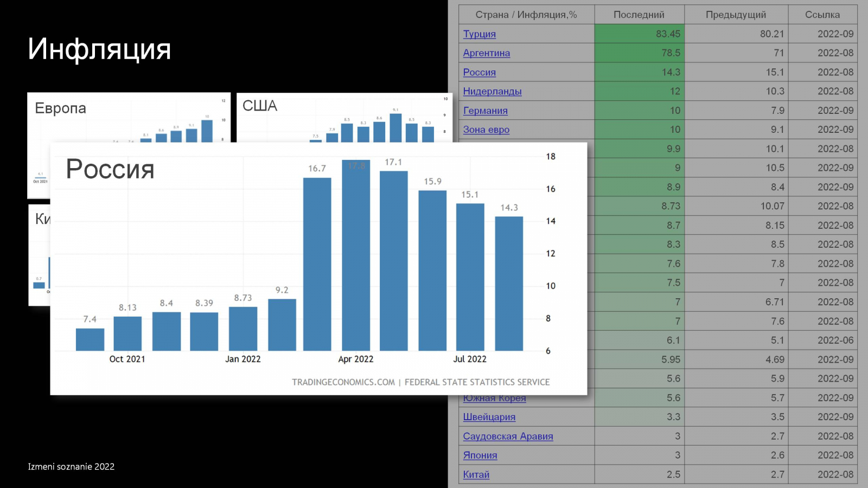Screen dimensions: 868x488
Task: Open the Аргентина country link
Action: 486,53
